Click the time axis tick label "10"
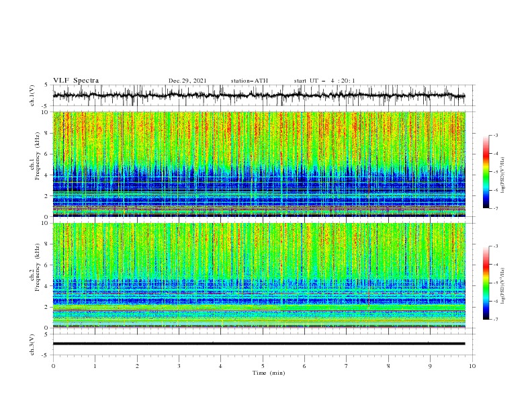Viewport: 532px width, 411px height. (472, 366)
